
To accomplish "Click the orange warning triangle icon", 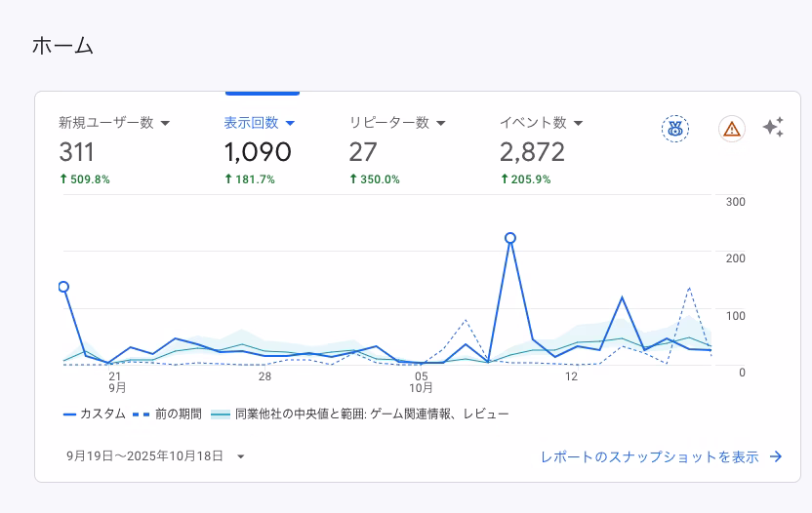I will tap(731, 128).
